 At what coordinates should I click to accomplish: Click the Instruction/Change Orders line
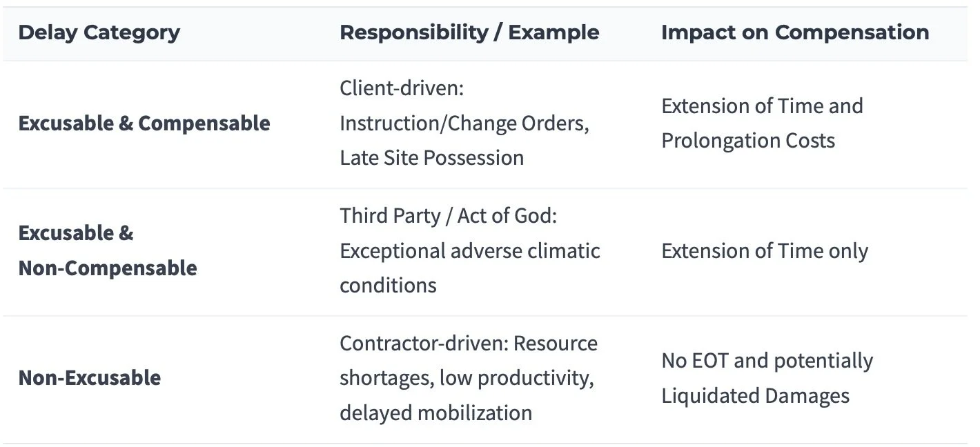pos(464,123)
